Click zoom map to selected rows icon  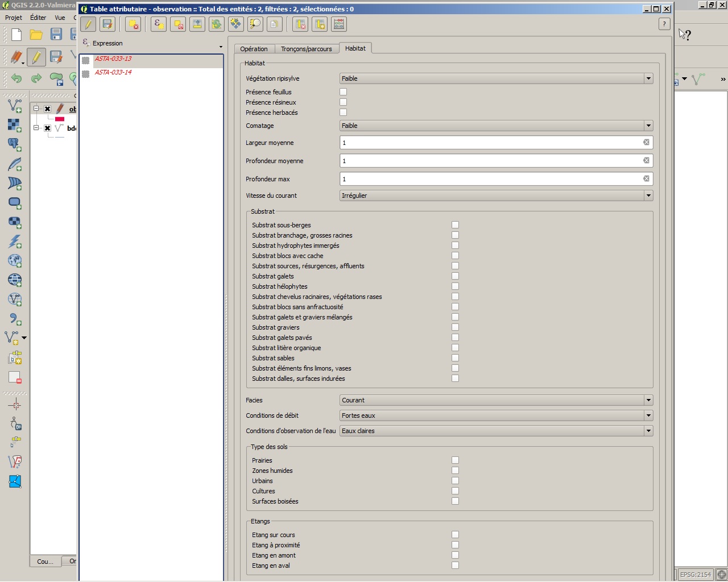pyautogui.click(x=255, y=24)
